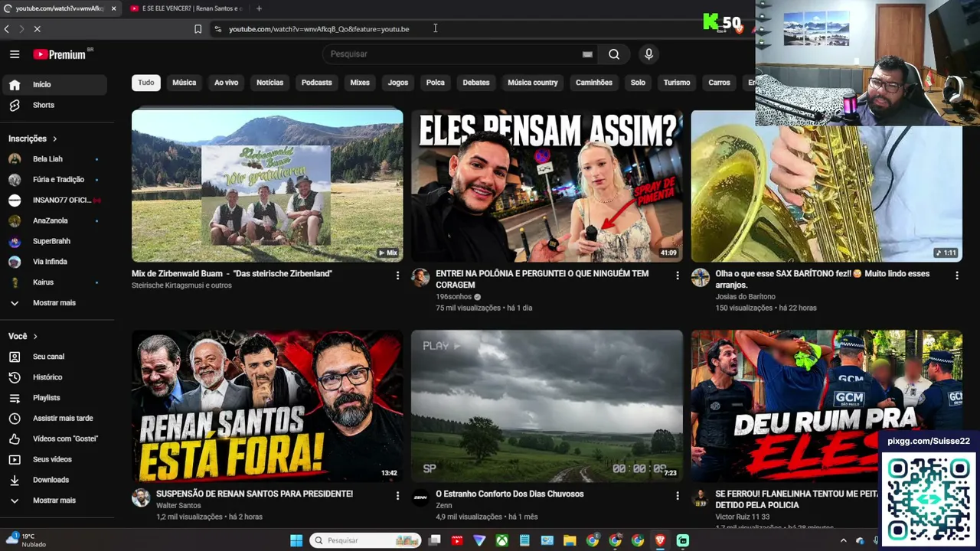Play the Zirbenwald Buam mix thumbnail

(267, 186)
